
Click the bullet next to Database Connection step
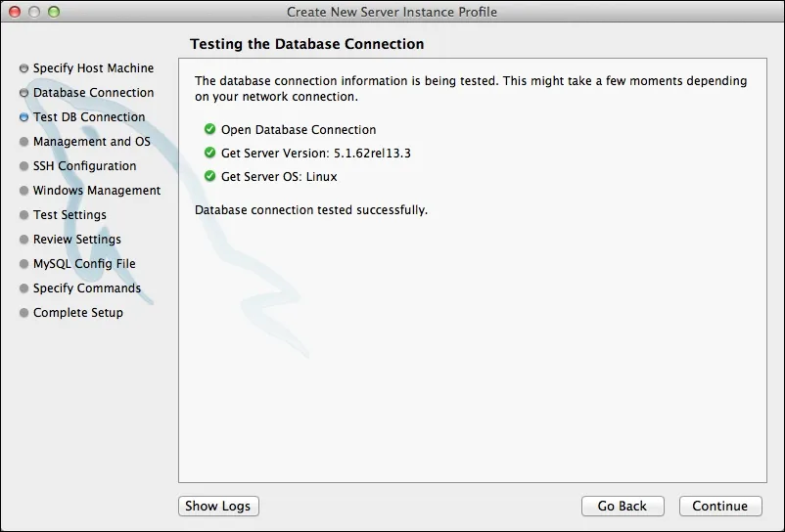coord(23,93)
